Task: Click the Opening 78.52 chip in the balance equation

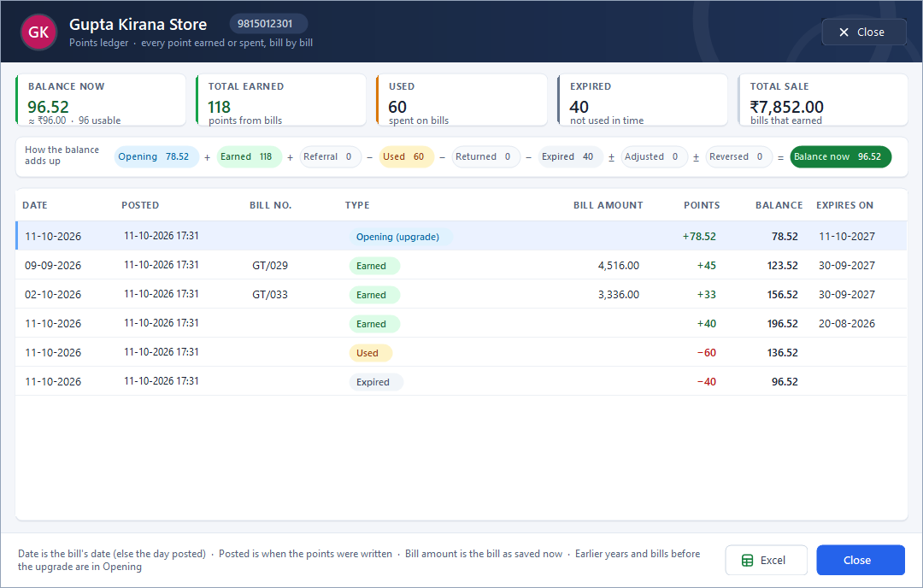Action: [156, 156]
